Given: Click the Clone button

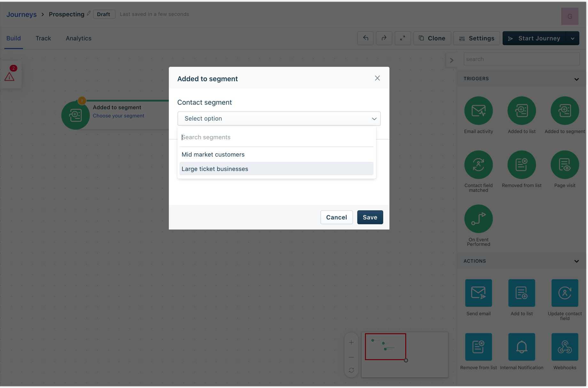Looking at the screenshot, I should (x=432, y=38).
